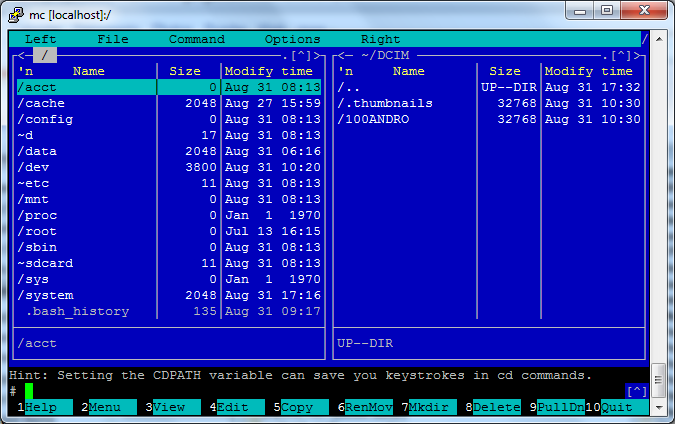Select the /system directory in left panel

169,295
